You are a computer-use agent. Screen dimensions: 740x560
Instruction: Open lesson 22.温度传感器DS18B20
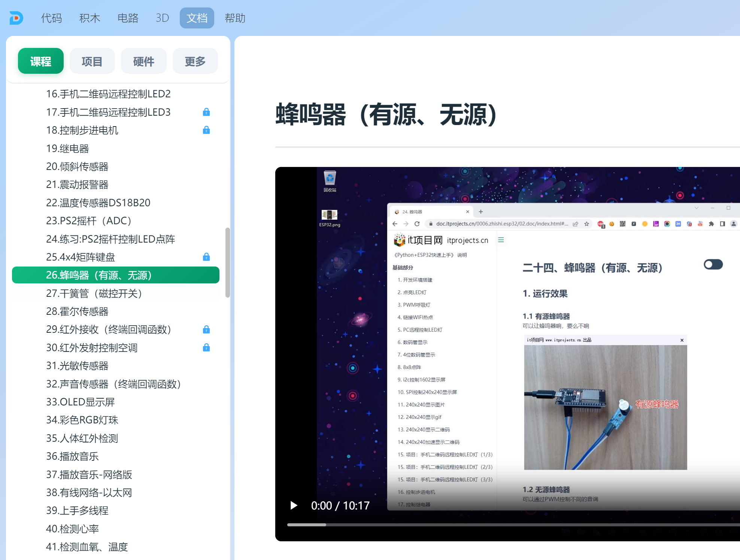(x=116, y=203)
